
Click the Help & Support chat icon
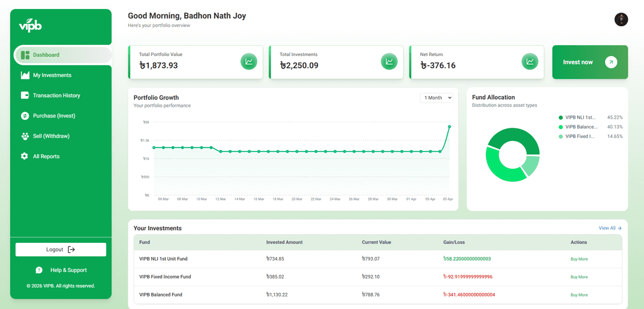[x=39, y=270]
